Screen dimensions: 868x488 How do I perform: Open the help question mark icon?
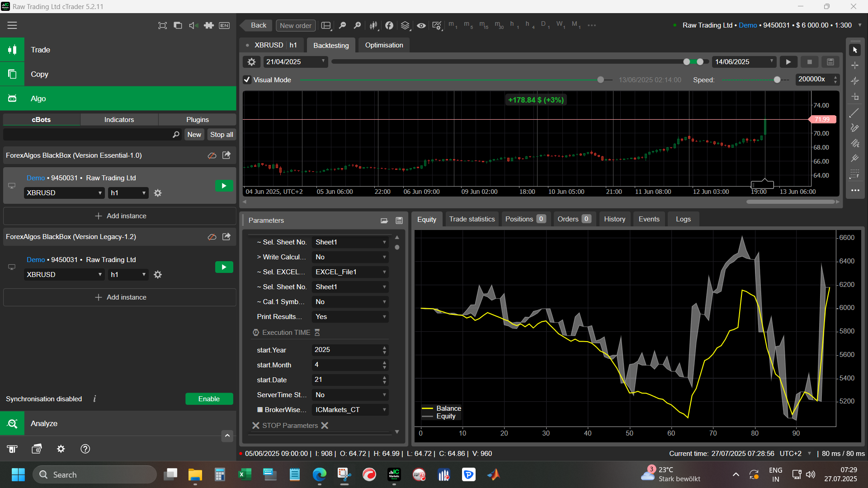pyautogui.click(x=85, y=449)
